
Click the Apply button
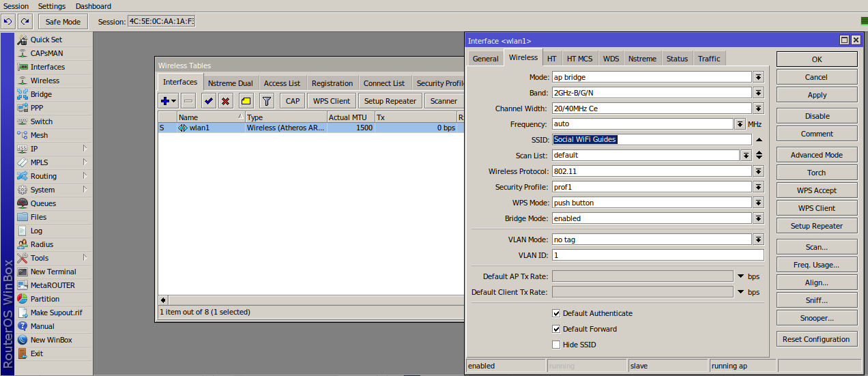[817, 95]
